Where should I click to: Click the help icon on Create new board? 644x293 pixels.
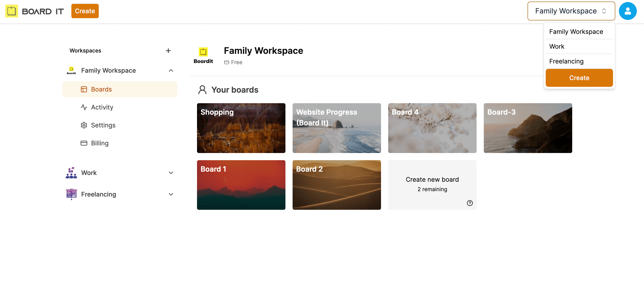(x=469, y=203)
